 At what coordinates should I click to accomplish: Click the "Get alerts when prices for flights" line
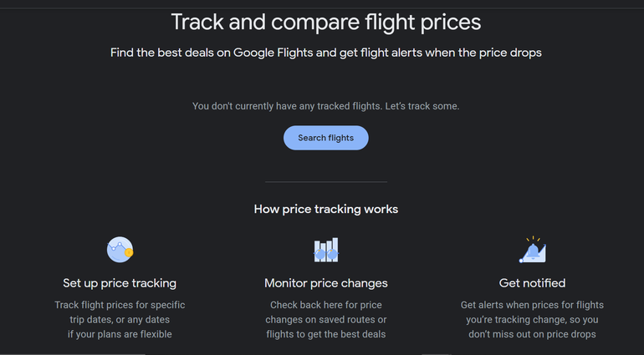(x=532, y=305)
